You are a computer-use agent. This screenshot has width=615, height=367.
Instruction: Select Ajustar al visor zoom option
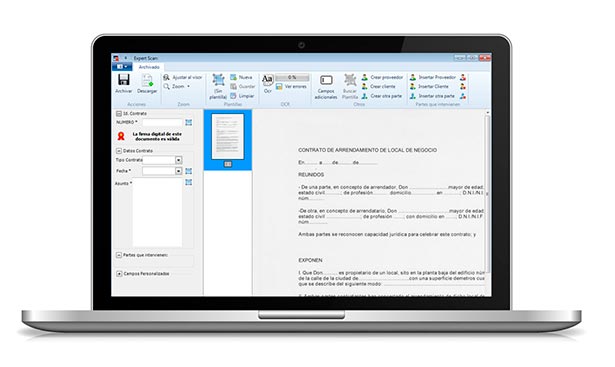click(183, 78)
